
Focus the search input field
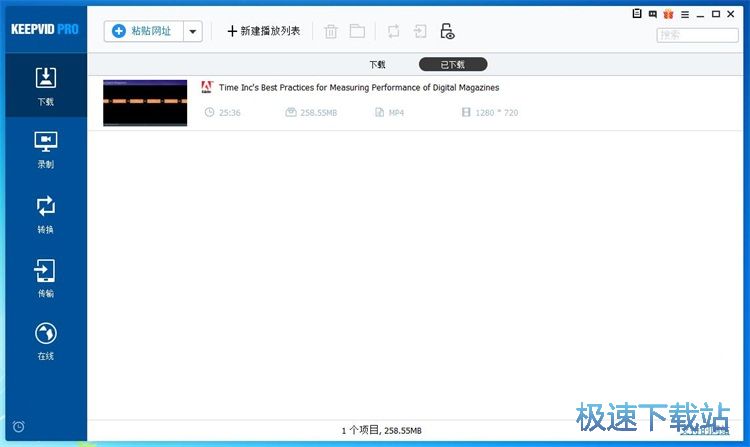[697, 35]
